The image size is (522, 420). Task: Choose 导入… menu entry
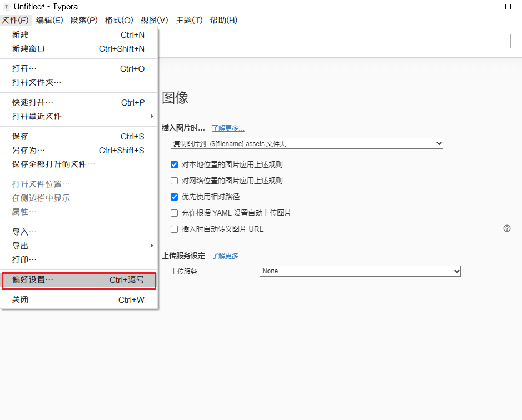(x=78, y=232)
